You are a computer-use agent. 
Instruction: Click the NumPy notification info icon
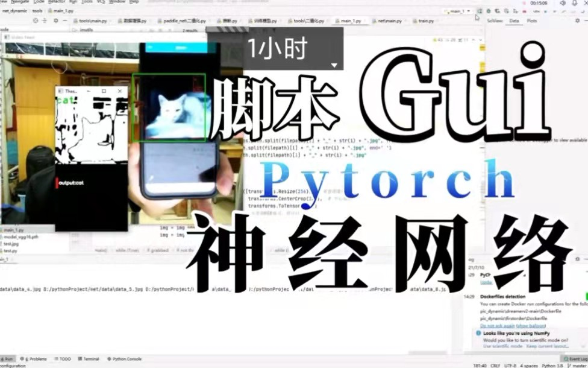point(478,333)
